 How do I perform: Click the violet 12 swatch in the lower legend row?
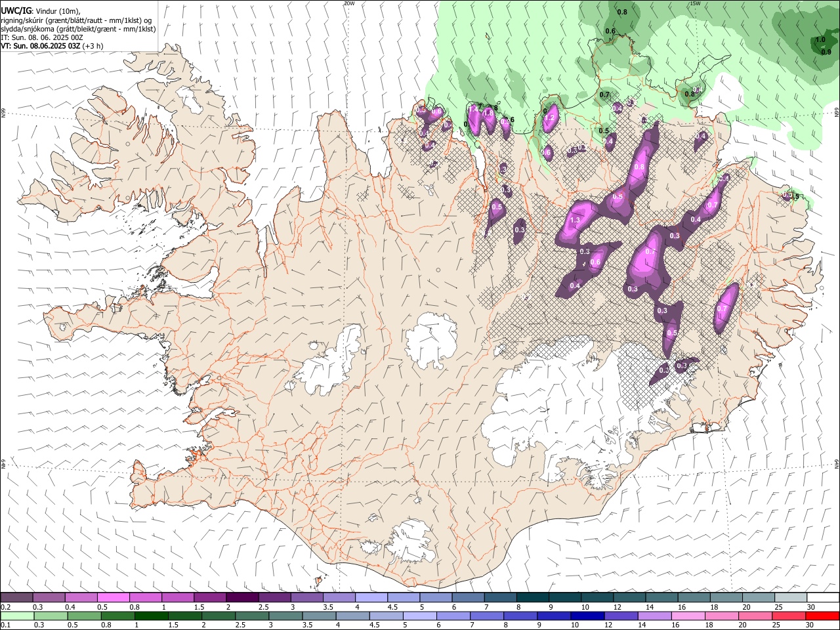coord(620,616)
